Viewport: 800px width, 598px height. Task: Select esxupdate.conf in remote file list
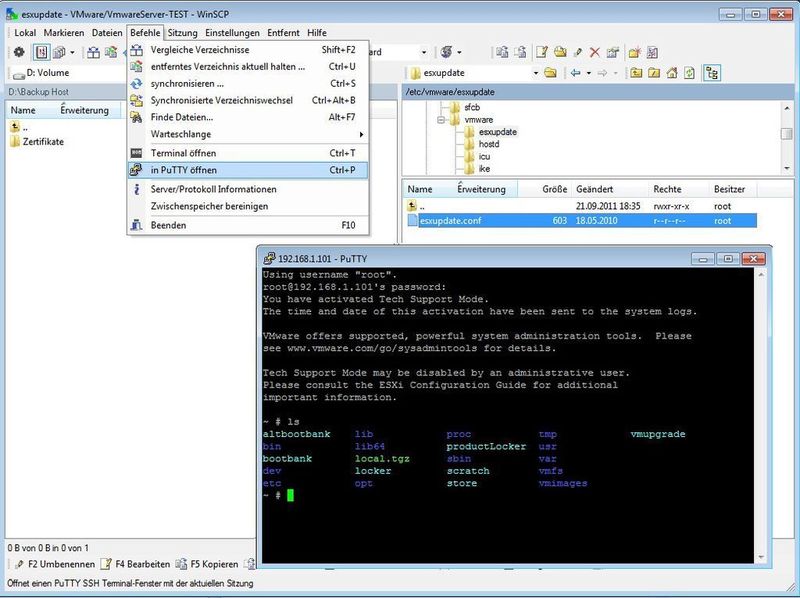[582, 221]
